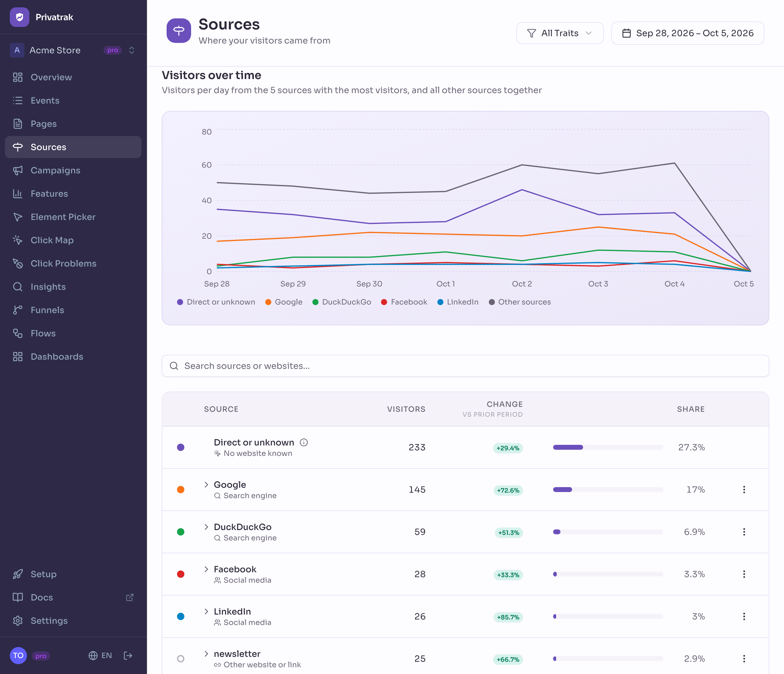Open the Overview page
The height and width of the screenshot is (674, 784).
73,77
